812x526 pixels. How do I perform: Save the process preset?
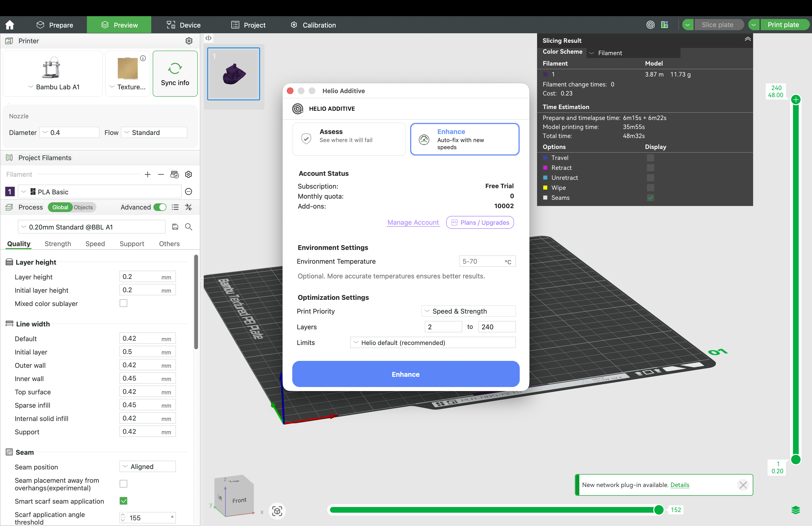coord(175,227)
